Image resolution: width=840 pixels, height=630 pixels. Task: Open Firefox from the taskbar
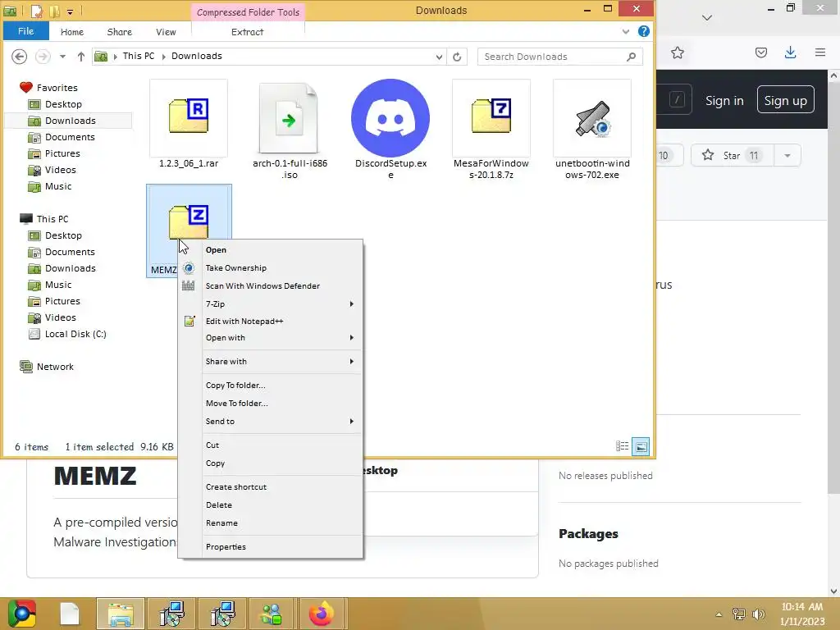pos(322,614)
